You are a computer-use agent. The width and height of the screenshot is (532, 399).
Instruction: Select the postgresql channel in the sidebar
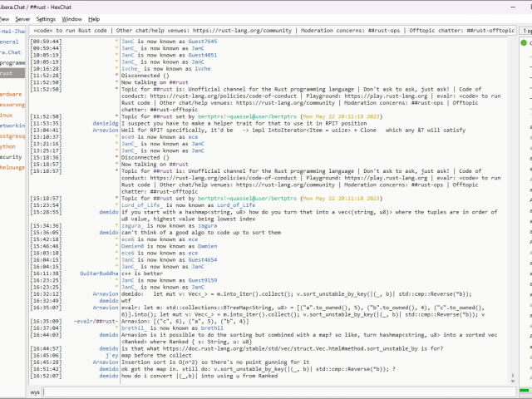tap(12, 135)
